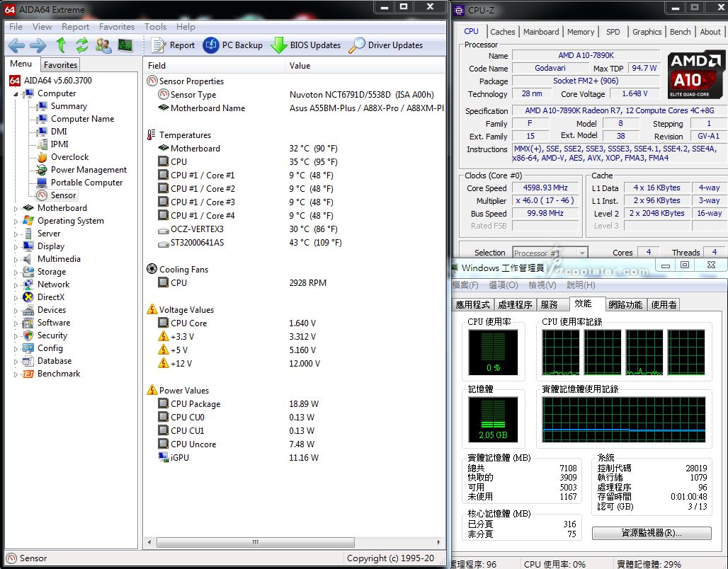Click the green monitor graph toolbar icon
Image resolution: width=728 pixels, height=569 pixels.
(x=125, y=45)
